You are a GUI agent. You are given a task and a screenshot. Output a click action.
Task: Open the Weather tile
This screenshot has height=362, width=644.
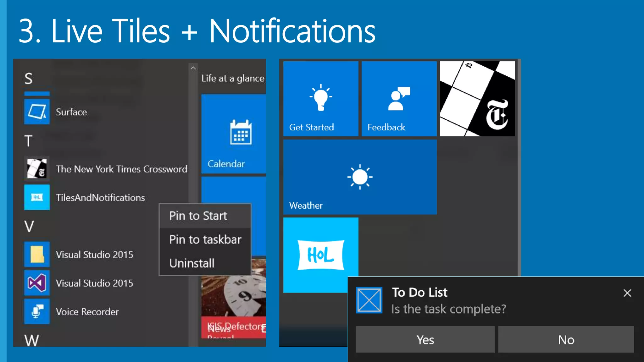point(360,177)
